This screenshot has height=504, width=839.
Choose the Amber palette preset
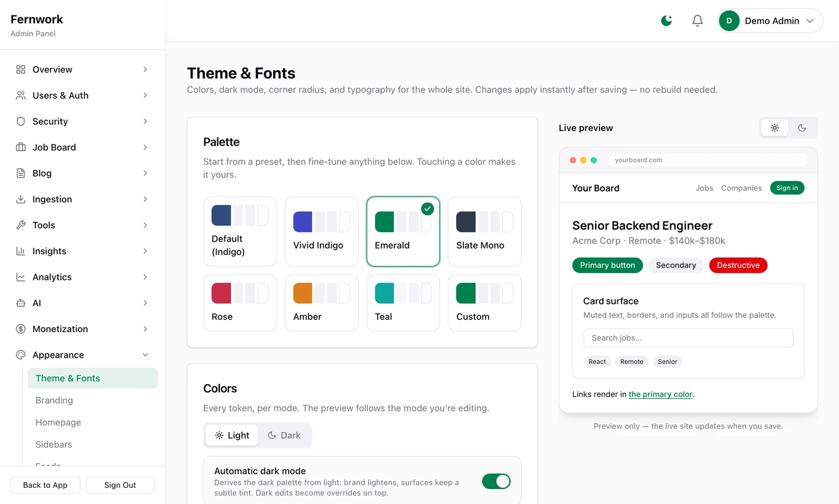coord(322,303)
